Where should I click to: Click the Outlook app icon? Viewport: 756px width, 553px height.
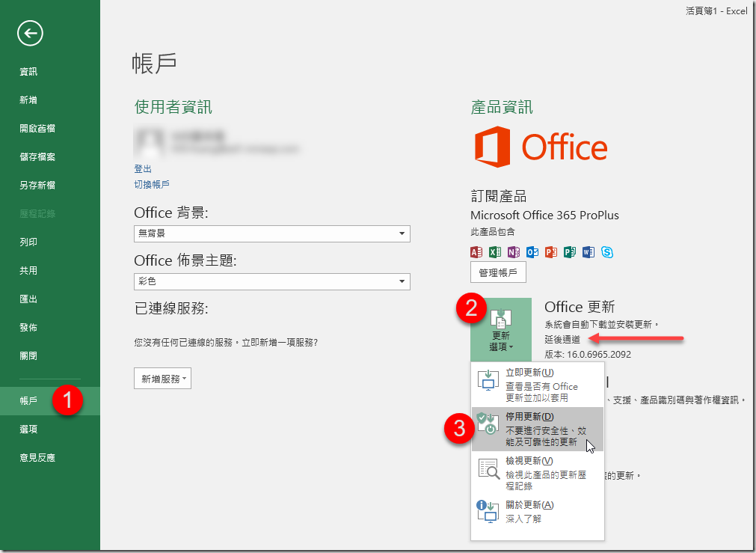tap(532, 252)
